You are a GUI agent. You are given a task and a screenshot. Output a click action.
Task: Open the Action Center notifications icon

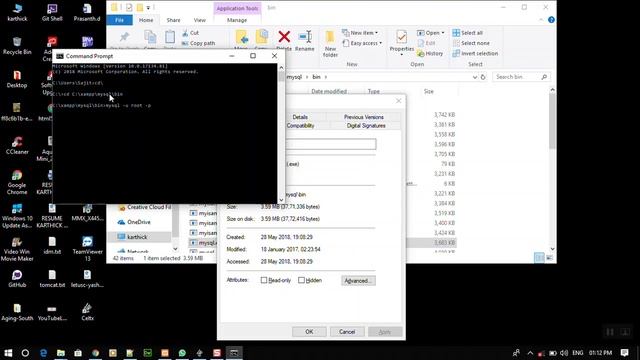coord(624,353)
